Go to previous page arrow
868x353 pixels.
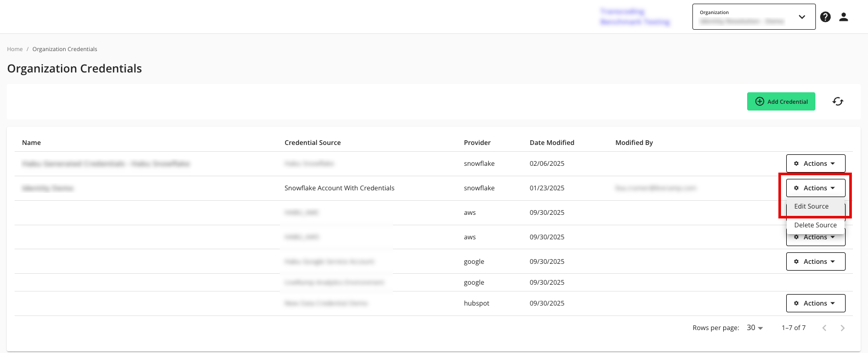824,328
